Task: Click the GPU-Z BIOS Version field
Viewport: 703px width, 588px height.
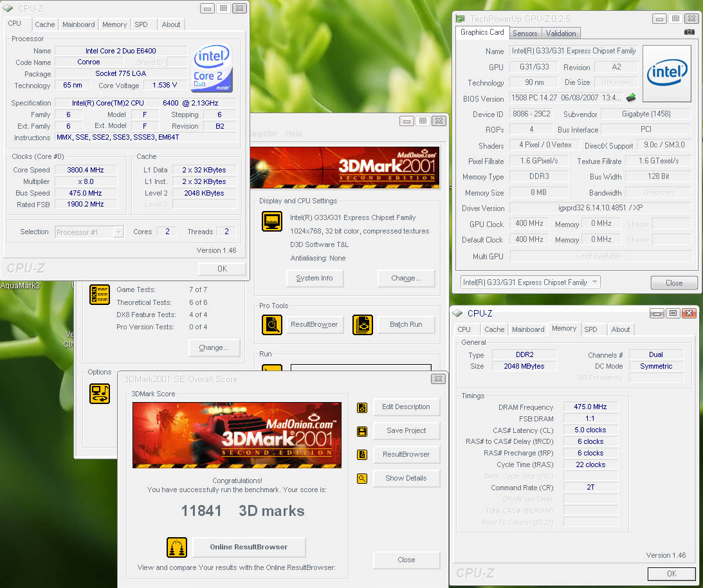Action: [x=567, y=98]
